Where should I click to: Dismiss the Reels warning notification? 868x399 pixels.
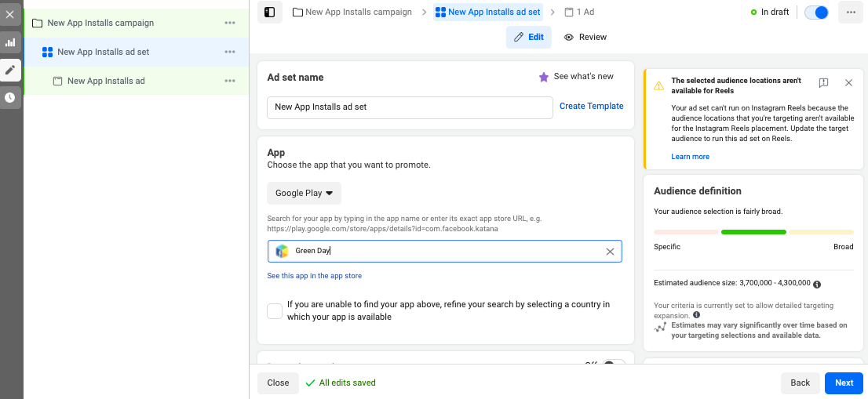(848, 83)
